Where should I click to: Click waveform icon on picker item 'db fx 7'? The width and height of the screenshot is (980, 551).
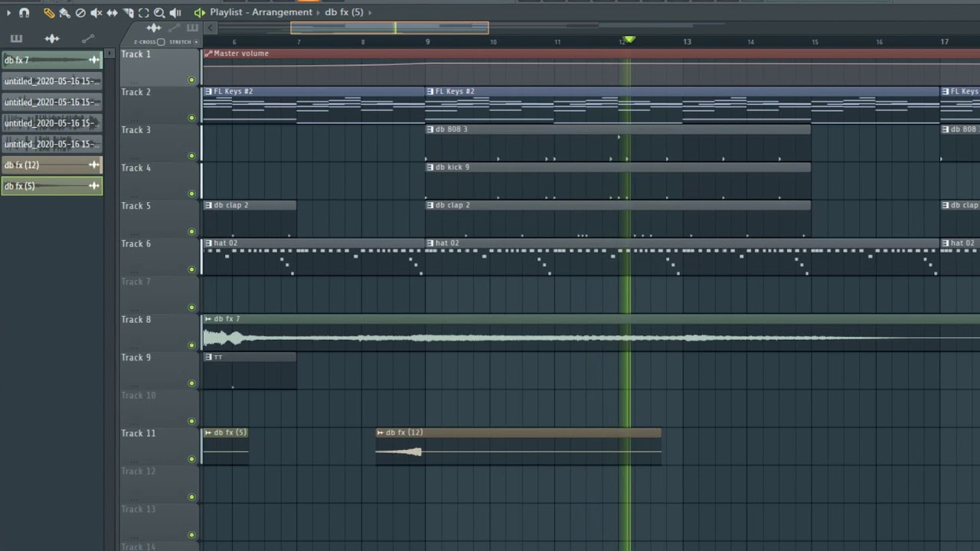click(94, 60)
